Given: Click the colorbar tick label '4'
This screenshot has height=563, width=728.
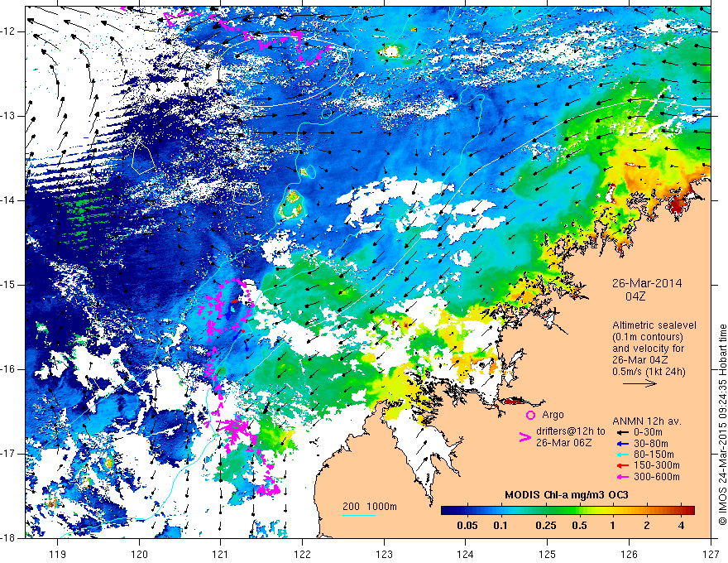Looking at the screenshot, I should click(681, 526).
